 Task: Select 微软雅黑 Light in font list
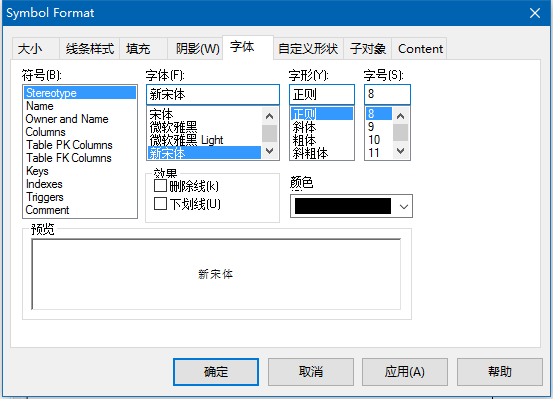pos(186,140)
